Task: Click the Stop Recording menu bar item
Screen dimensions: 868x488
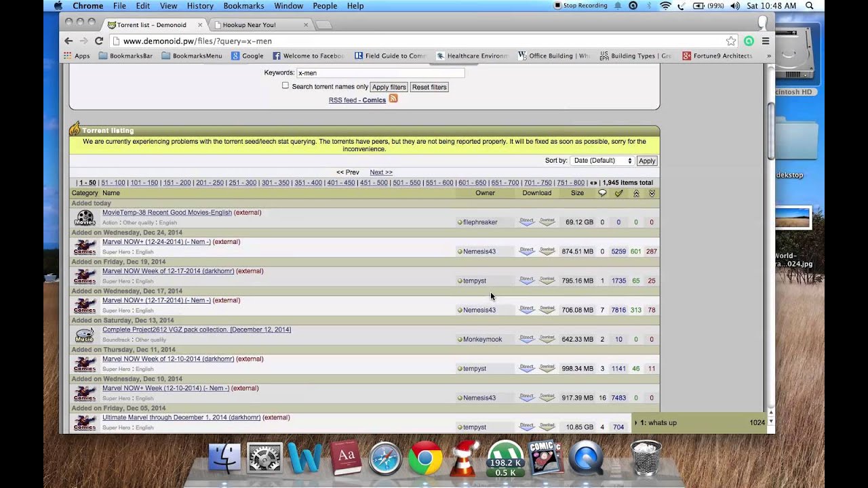Action: [x=580, y=5]
